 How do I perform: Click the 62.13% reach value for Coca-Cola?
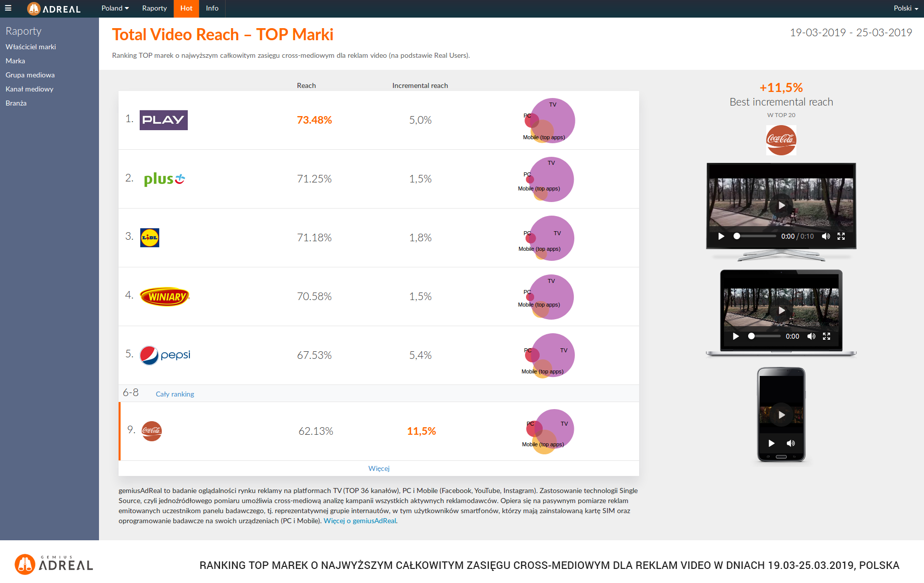coord(316,431)
